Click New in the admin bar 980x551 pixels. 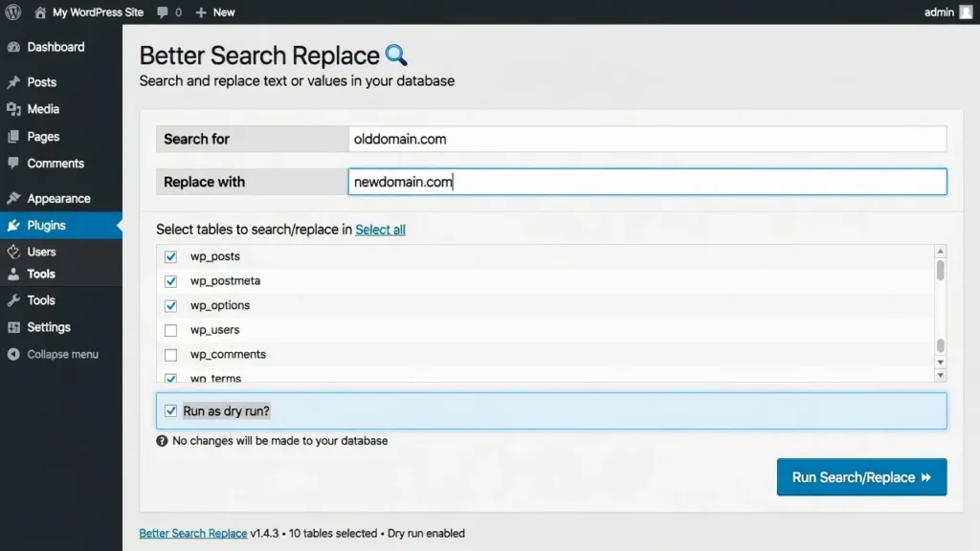tap(224, 12)
